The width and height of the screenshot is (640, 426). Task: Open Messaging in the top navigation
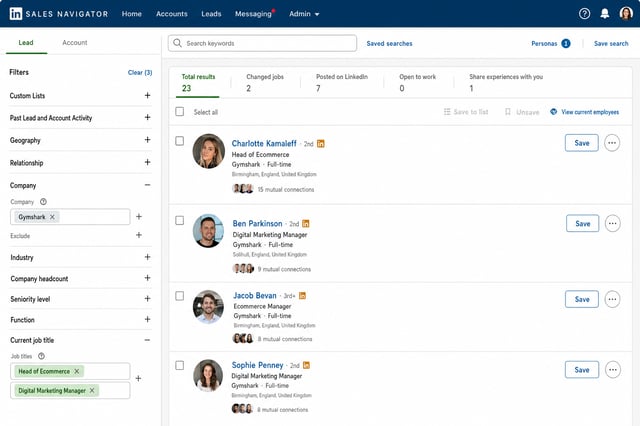click(253, 13)
